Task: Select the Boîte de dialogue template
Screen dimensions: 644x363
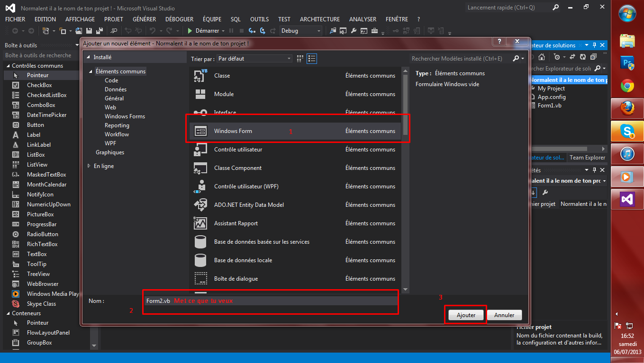Action: (295, 279)
